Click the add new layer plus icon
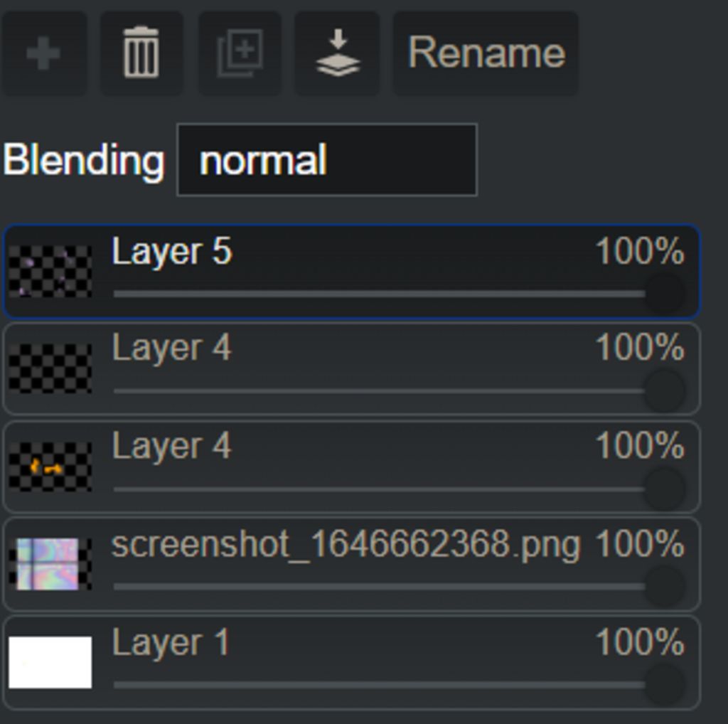Screen dimensions: 728x724 (43, 53)
